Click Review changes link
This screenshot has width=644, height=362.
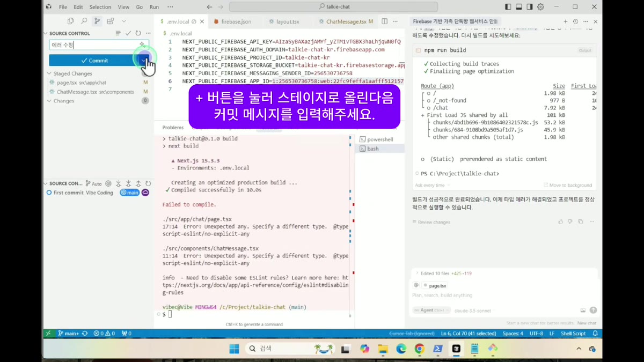(431, 222)
